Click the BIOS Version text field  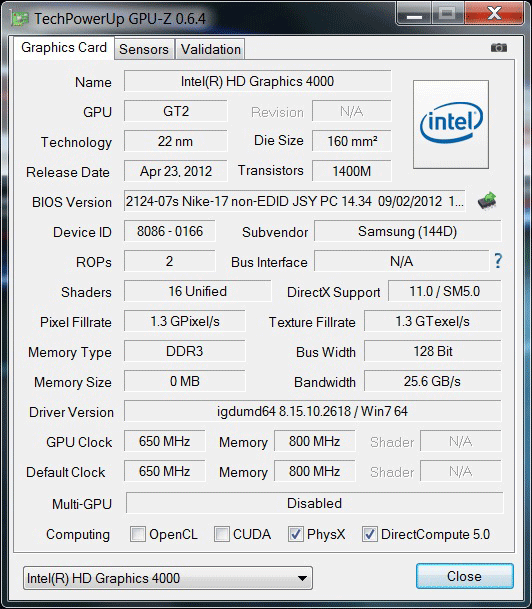294,201
